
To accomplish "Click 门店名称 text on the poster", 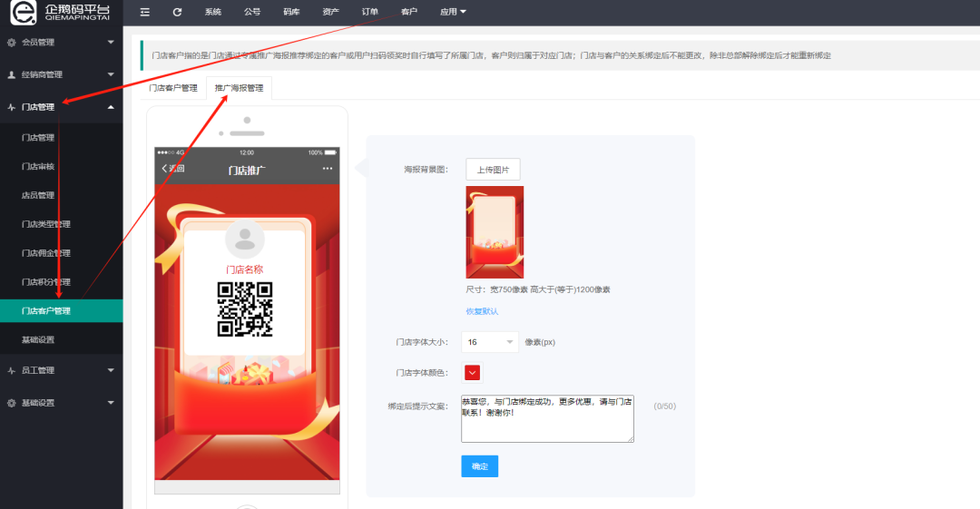I will (244, 269).
